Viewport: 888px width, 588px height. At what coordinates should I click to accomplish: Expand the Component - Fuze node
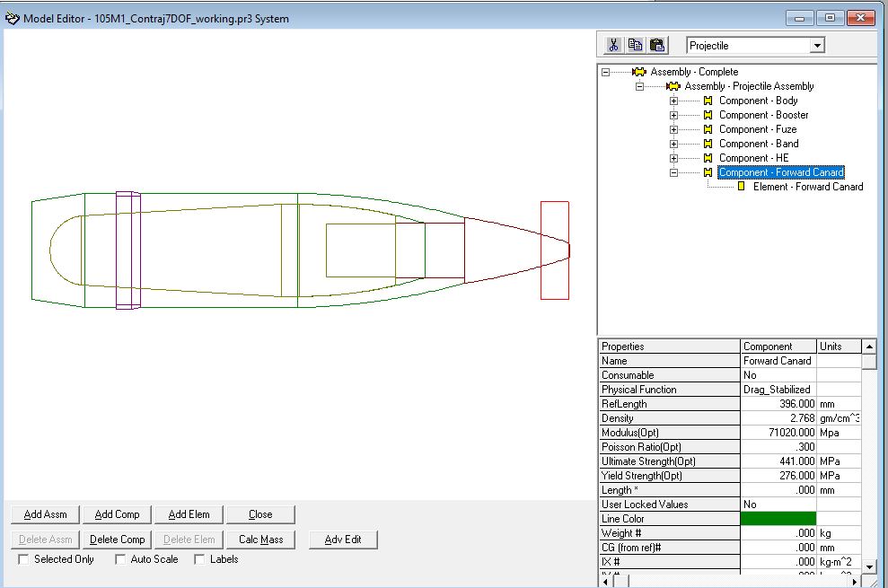pos(673,129)
